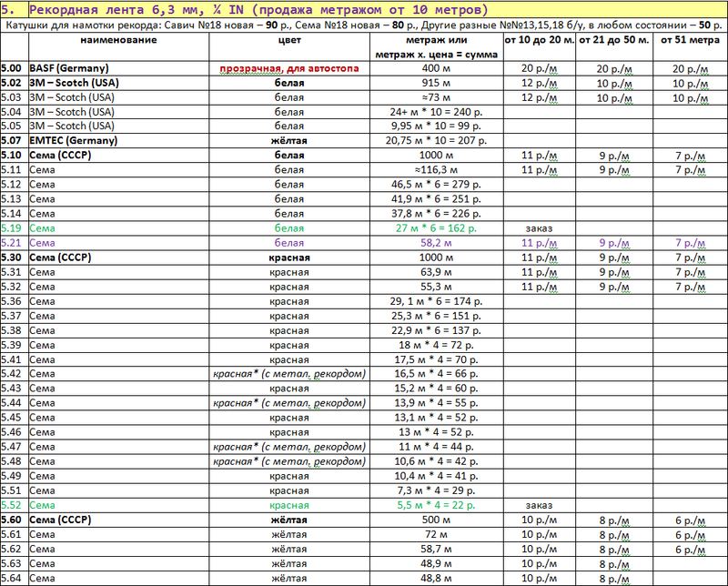This screenshot has height=586, width=728.
Task: Click the '72 м' cell
Action: [437, 534]
